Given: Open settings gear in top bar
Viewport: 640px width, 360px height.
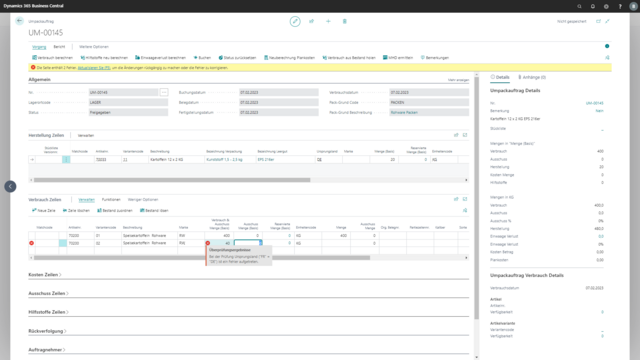Looking at the screenshot, I should [x=606, y=6].
